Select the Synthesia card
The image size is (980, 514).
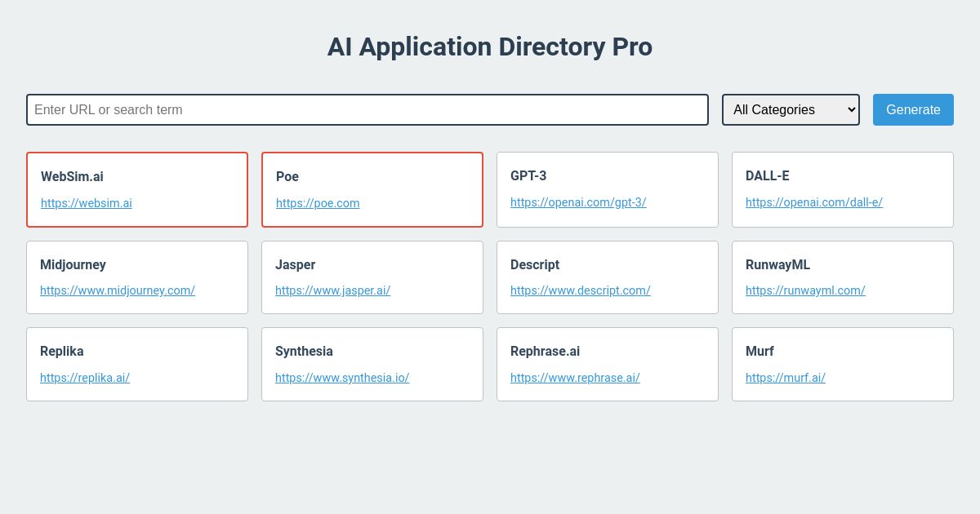tap(372, 364)
